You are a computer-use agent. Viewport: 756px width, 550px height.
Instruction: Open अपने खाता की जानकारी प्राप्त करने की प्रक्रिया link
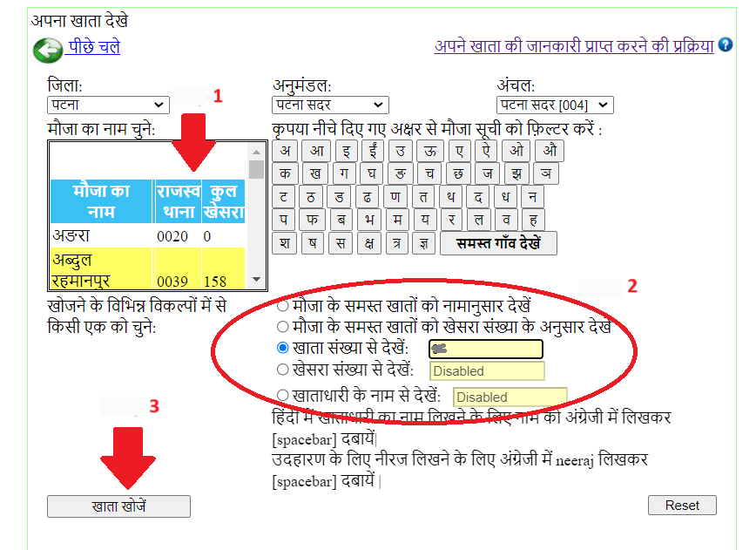point(574,46)
